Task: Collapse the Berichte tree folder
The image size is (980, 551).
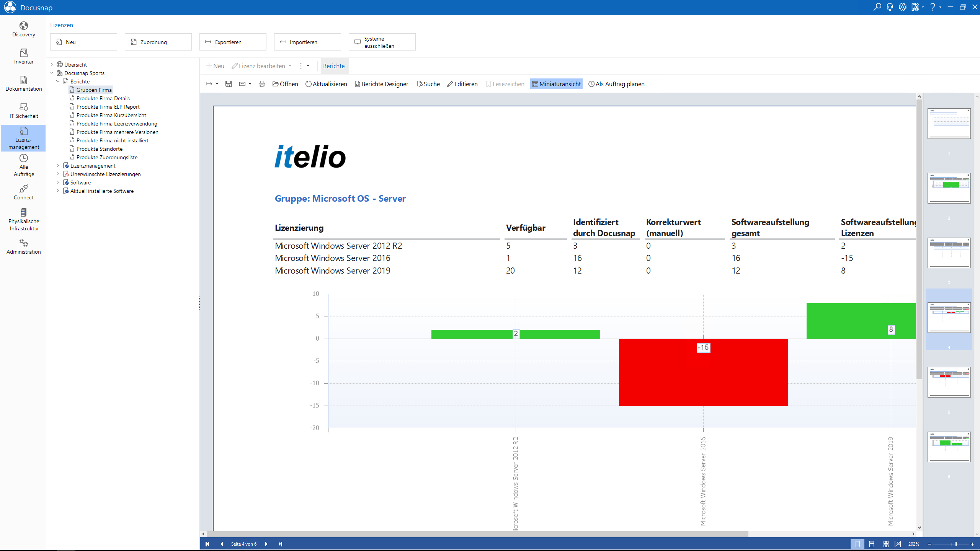Action: [58, 82]
